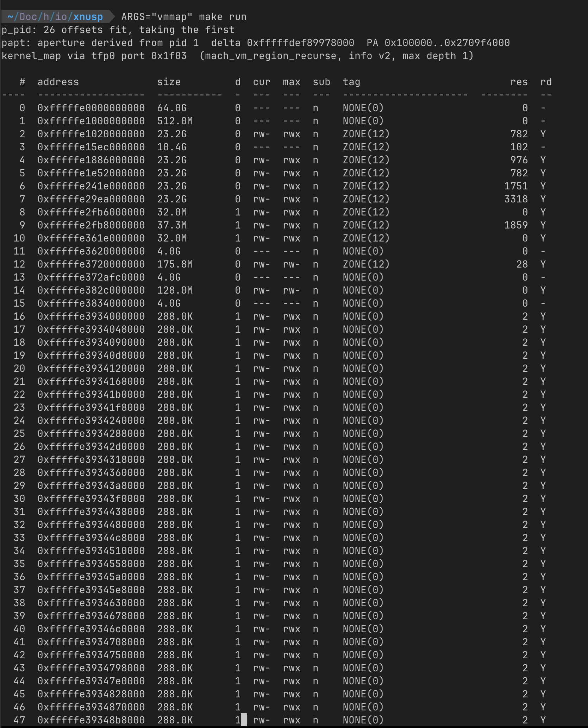Click the address column header
The width and height of the screenshot is (588, 728).
[58, 82]
